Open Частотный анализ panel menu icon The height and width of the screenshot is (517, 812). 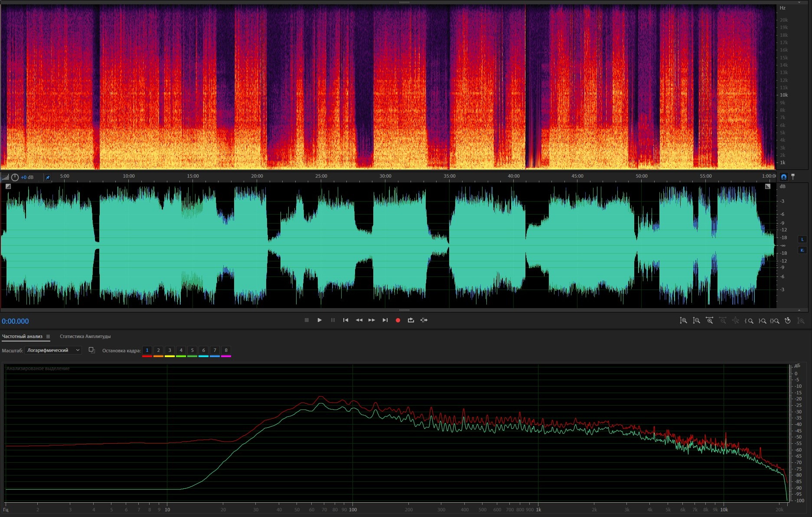pos(48,337)
